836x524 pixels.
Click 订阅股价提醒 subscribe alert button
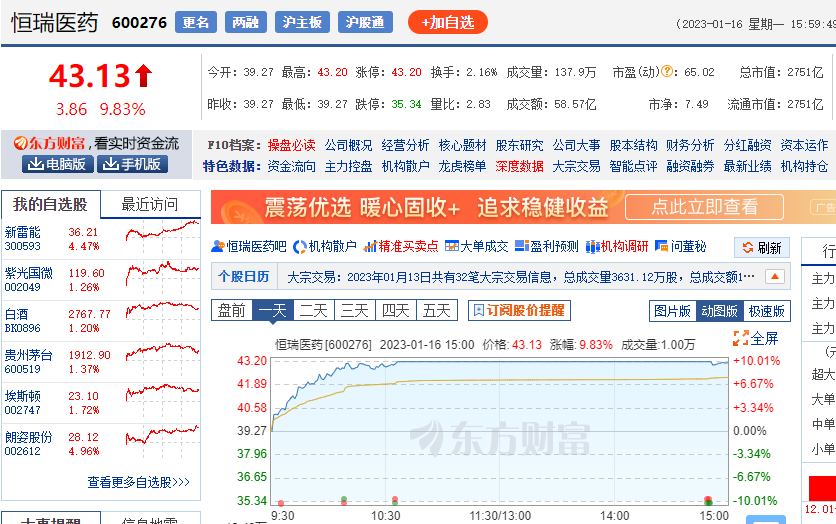click(519, 310)
